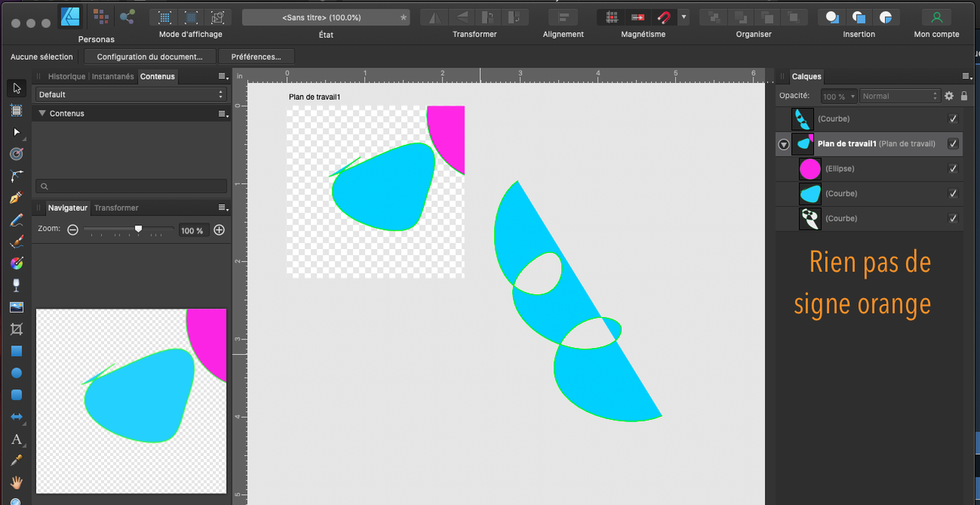Toggle snap-to-grid in Magnétisme
Screen dimensions: 980x505
tap(611, 17)
